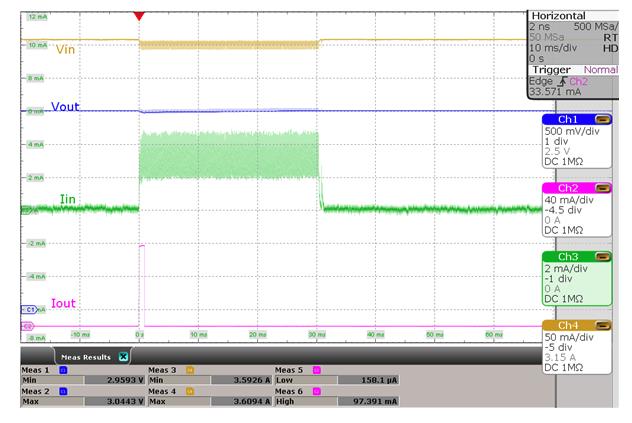The width and height of the screenshot is (632, 423).
Task: Click the Ch2 ground marker at bottom left
Action: [x=27, y=326]
